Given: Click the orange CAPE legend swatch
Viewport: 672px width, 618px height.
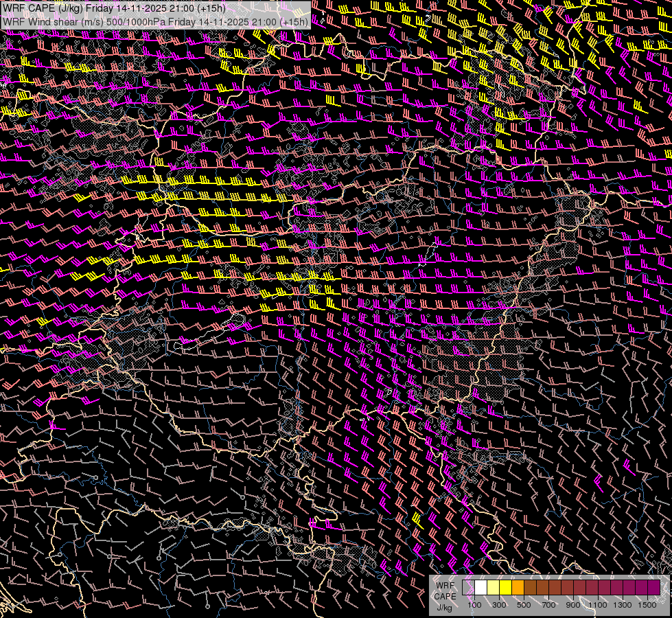Looking at the screenshot, I should 518,588.
